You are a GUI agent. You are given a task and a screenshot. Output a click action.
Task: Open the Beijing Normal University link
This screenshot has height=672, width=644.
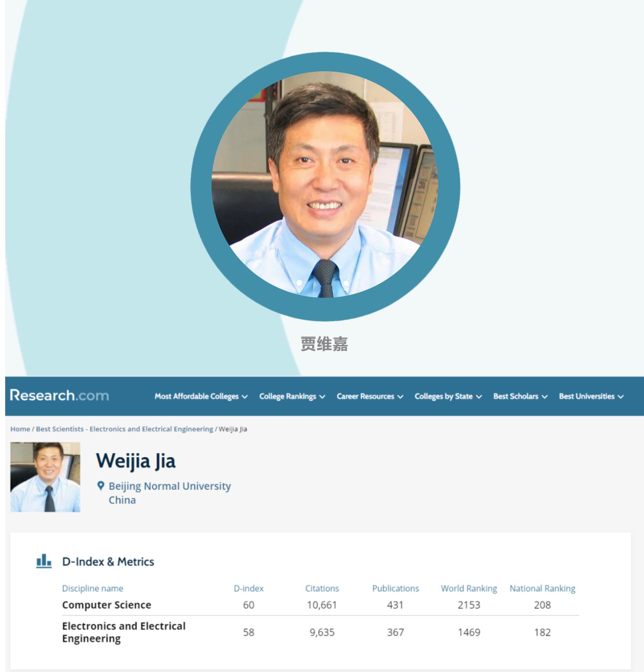tap(170, 486)
